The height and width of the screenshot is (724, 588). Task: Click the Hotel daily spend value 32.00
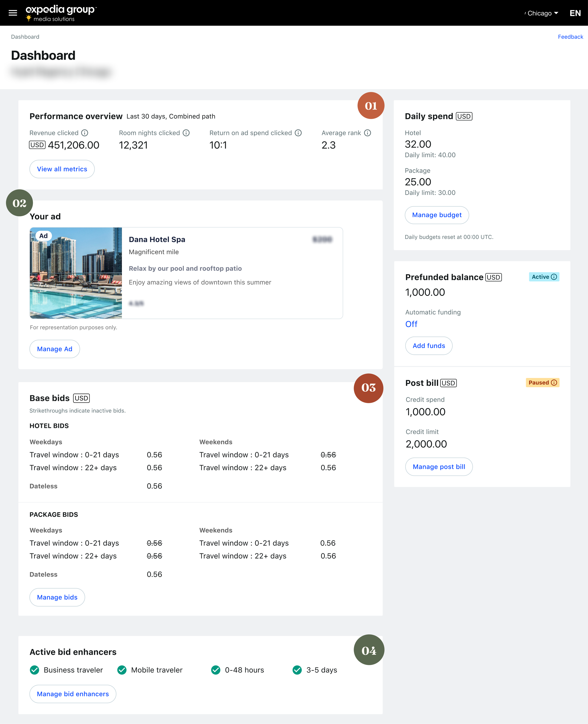point(418,144)
